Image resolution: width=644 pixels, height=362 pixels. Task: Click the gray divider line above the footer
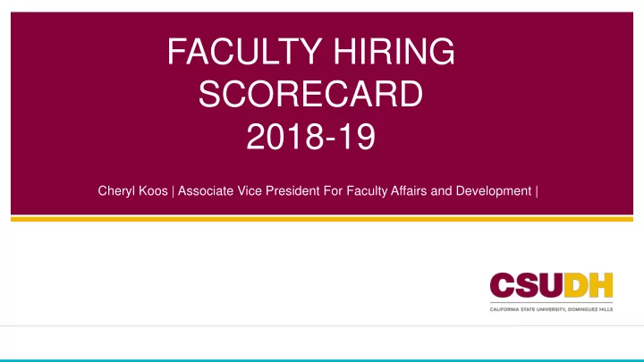(x=322, y=326)
